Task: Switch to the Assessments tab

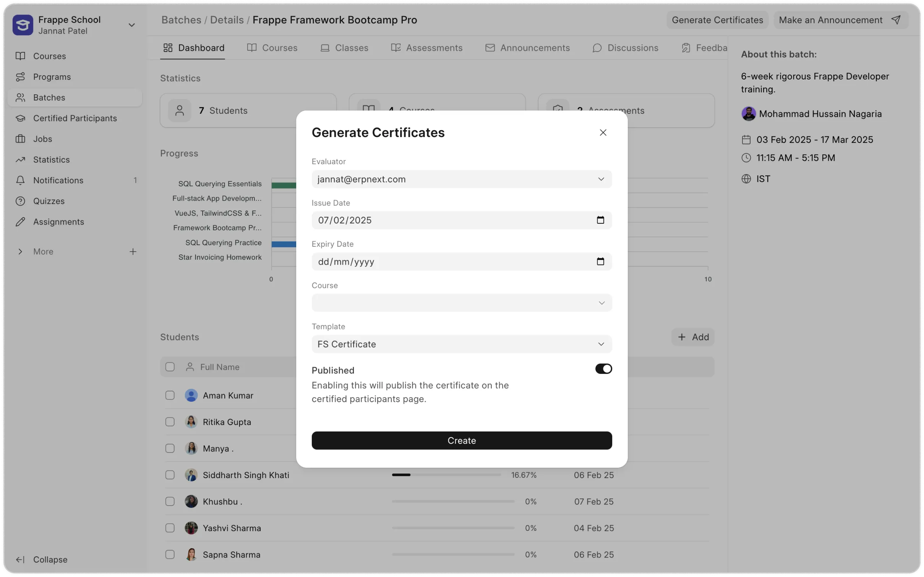Action: [426, 48]
